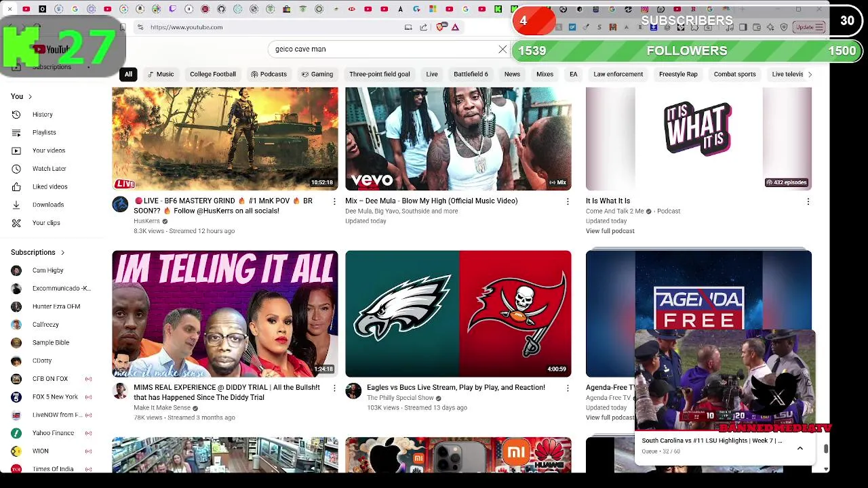
Task: Select Three-point field goal chip
Action: click(x=379, y=75)
